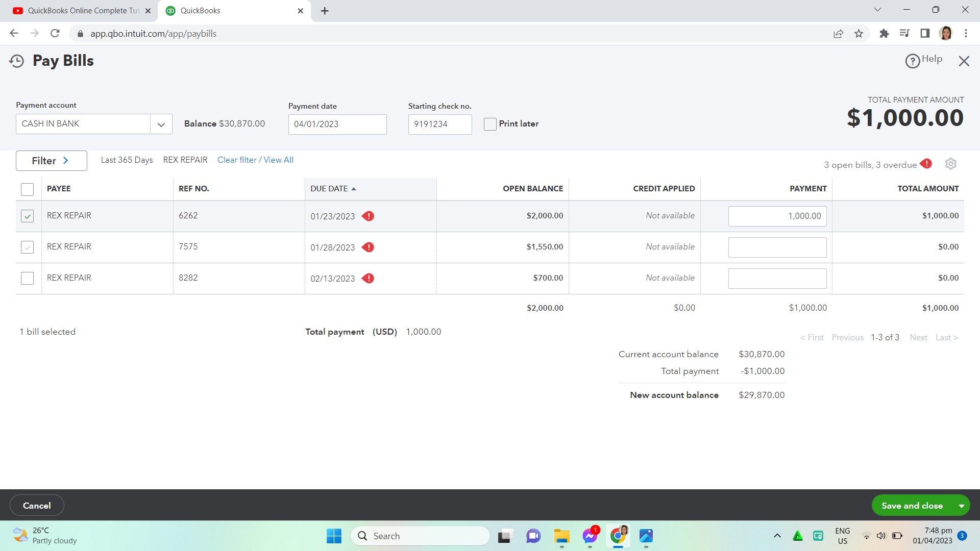Viewport: 980px width, 551px height.
Task: Click the Clear filter / View All link
Action: click(x=255, y=160)
